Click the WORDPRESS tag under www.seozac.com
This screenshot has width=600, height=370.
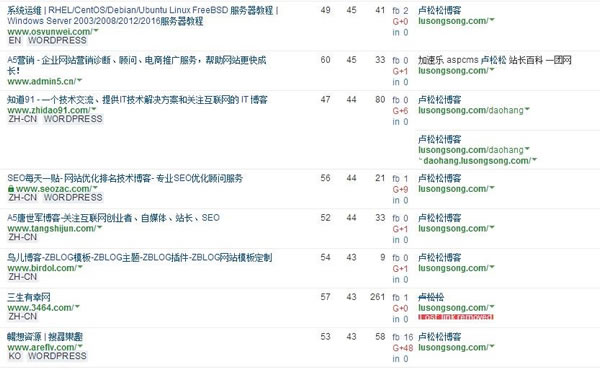tap(73, 197)
